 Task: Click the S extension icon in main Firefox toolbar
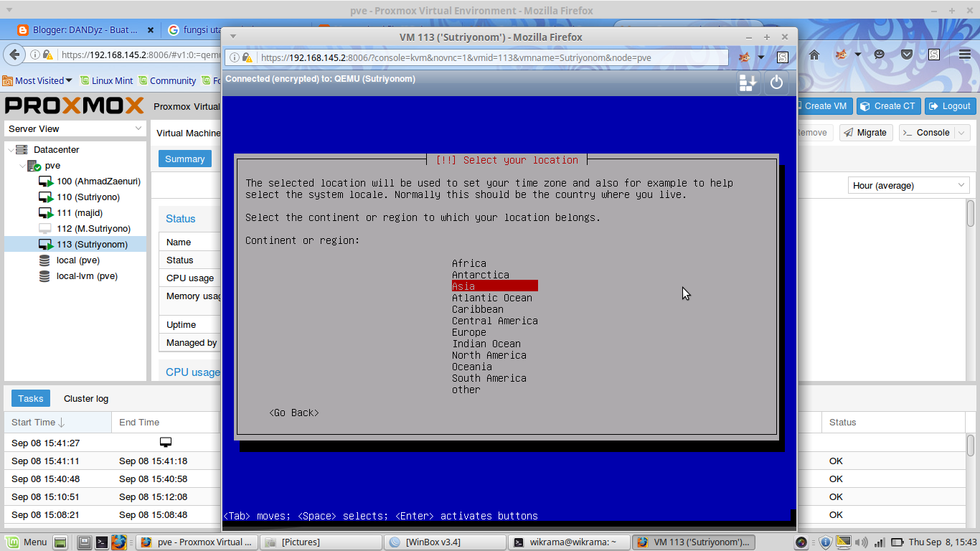click(934, 55)
